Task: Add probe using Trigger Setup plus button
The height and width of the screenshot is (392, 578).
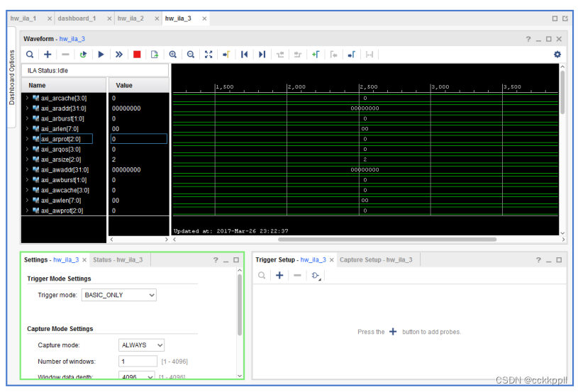Action: tap(279, 275)
